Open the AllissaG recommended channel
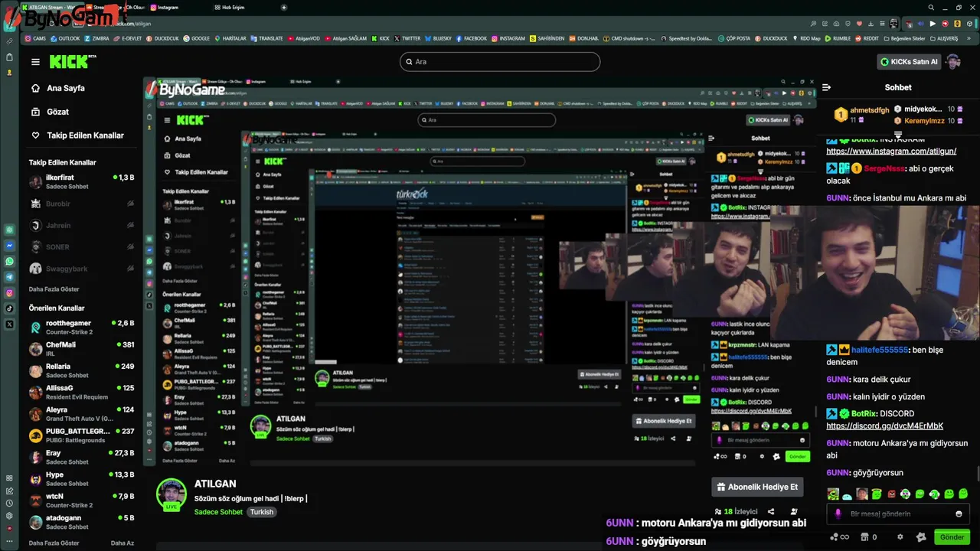 tap(81, 392)
